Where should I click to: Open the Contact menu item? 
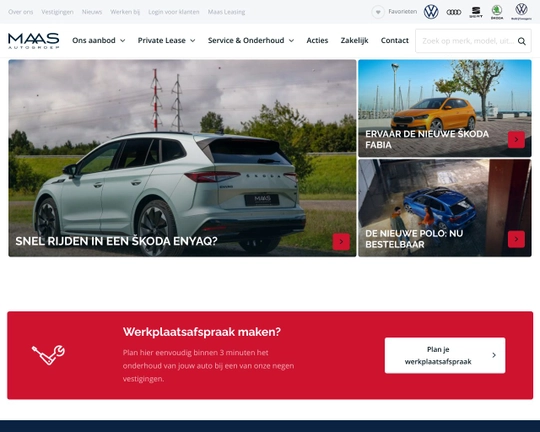[x=395, y=40]
